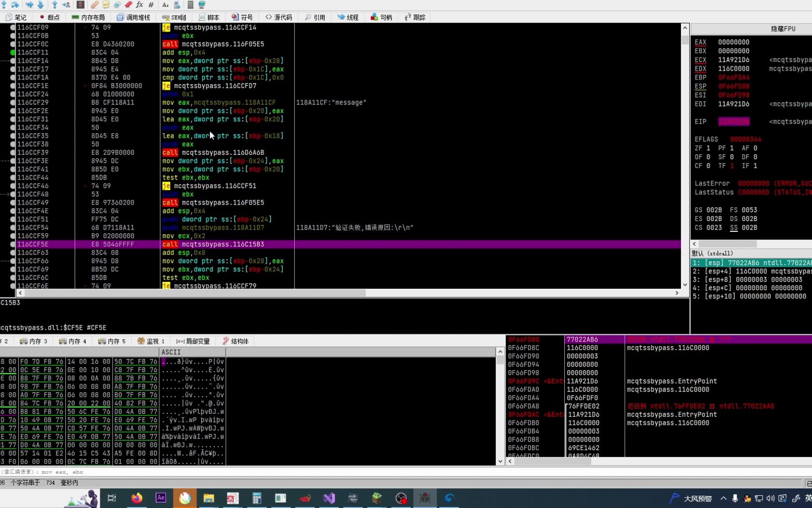Open the 局部变量 locals tab
This screenshot has height=508, width=812.
click(193, 341)
